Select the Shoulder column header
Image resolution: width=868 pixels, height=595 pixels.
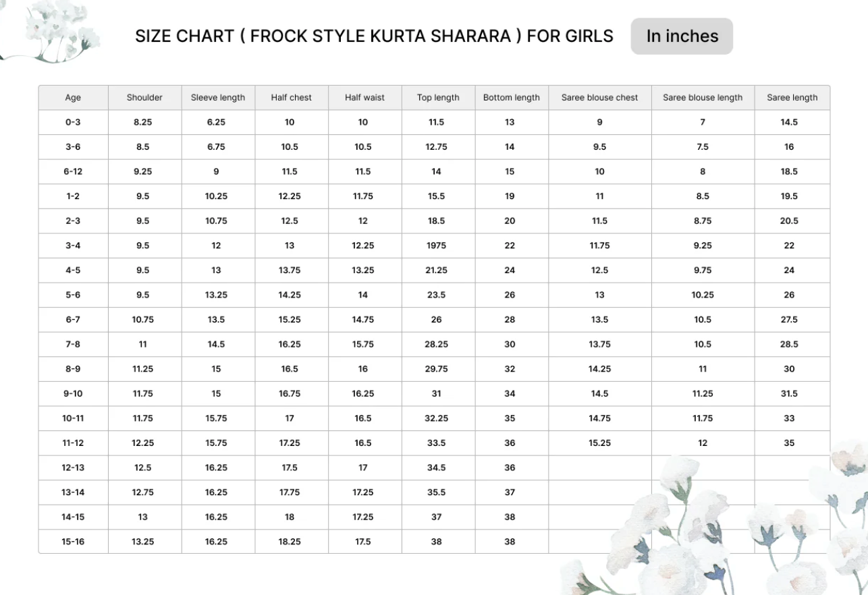click(144, 98)
